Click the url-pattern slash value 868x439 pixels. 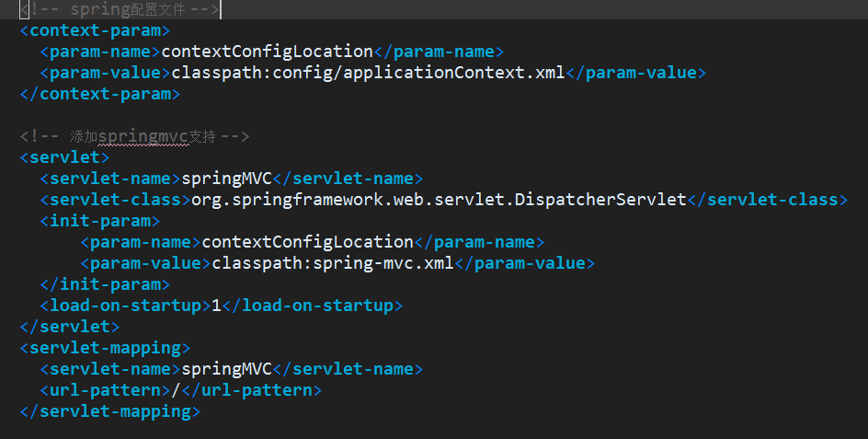[176, 390]
